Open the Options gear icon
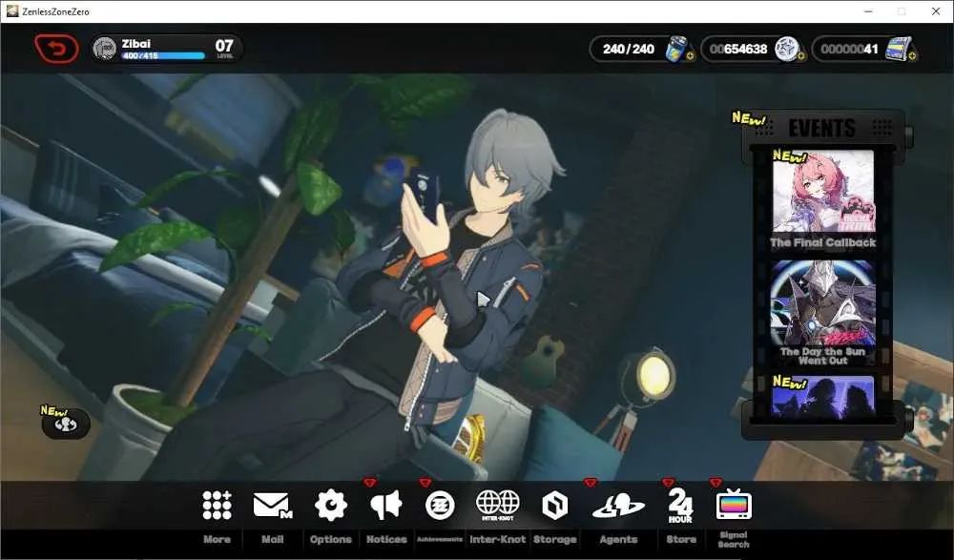Screen dimensions: 954x560 330,506
